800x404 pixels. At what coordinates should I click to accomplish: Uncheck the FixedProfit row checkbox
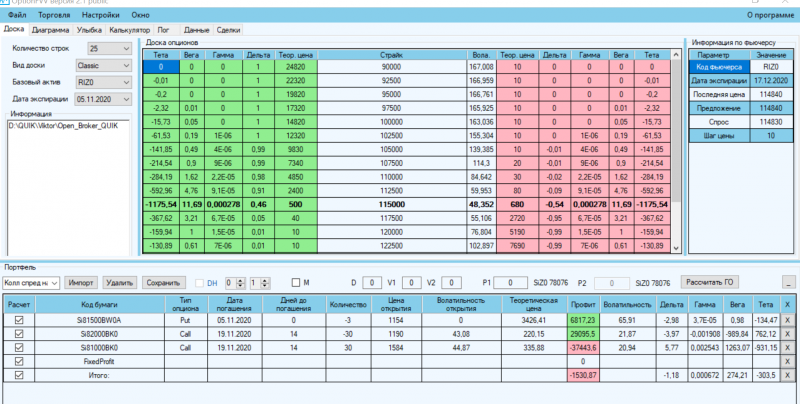click(19, 361)
